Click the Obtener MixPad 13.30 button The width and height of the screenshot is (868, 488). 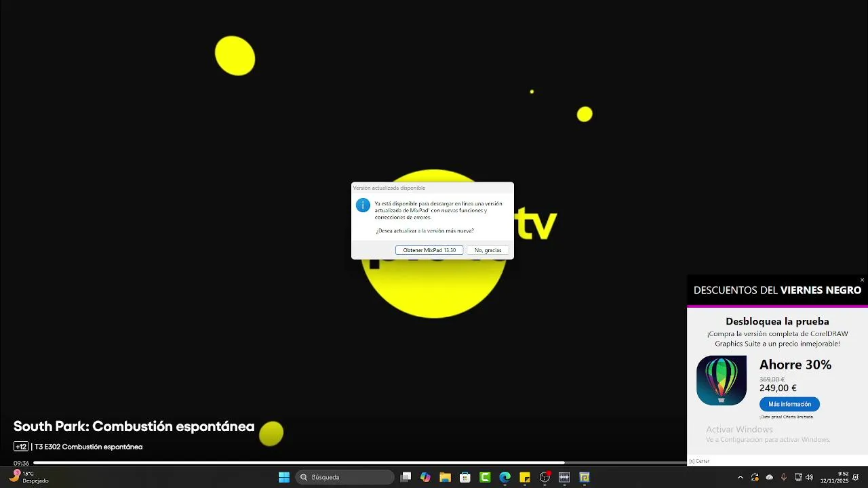click(x=429, y=250)
